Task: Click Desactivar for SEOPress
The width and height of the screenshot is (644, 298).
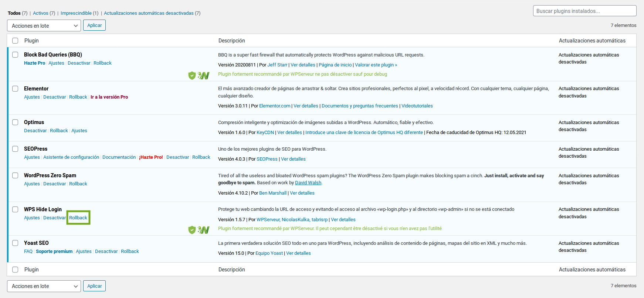Action: tap(178, 157)
